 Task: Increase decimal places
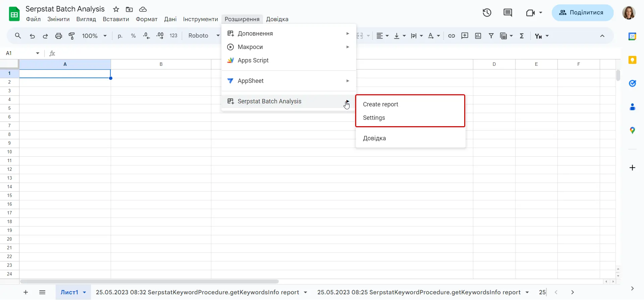tap(160, 36)
